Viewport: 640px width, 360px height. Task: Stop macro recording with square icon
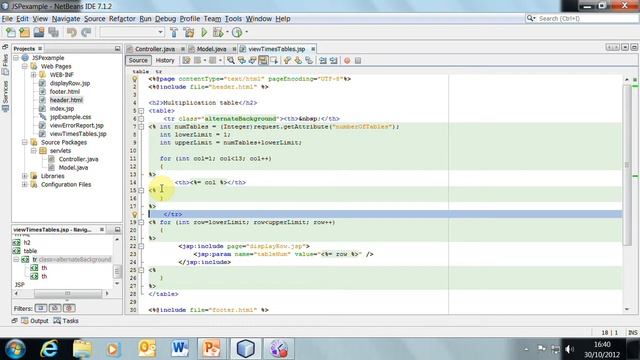click(358, 60)
